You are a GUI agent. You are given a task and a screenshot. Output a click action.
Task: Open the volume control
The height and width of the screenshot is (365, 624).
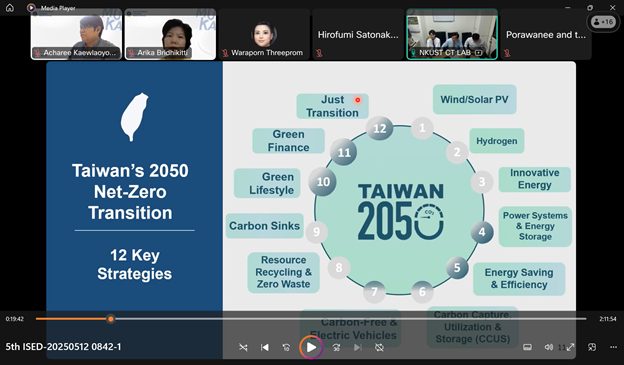click(x=549, y=347)
